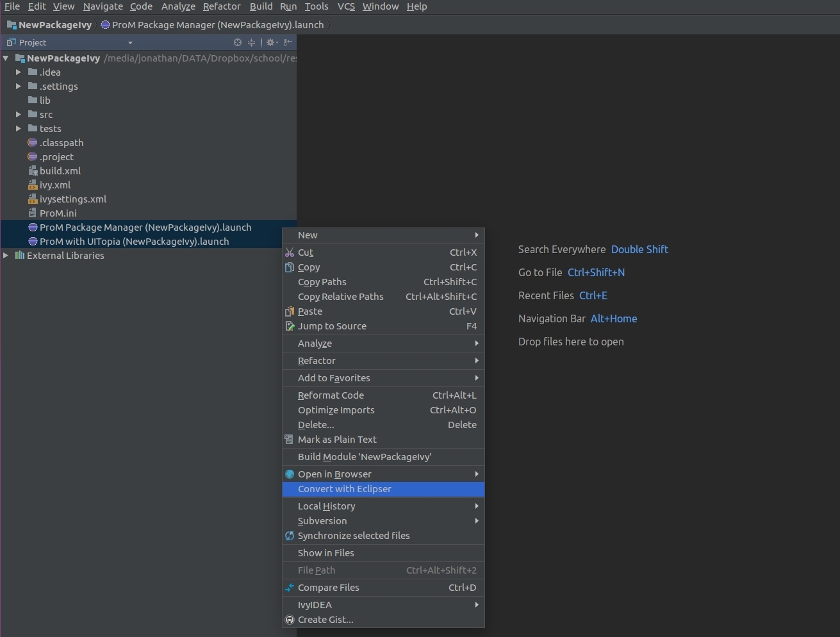Click the Synchronize selected files icon
The width and height of the screenshot is (840, 637).
point(290,536)
